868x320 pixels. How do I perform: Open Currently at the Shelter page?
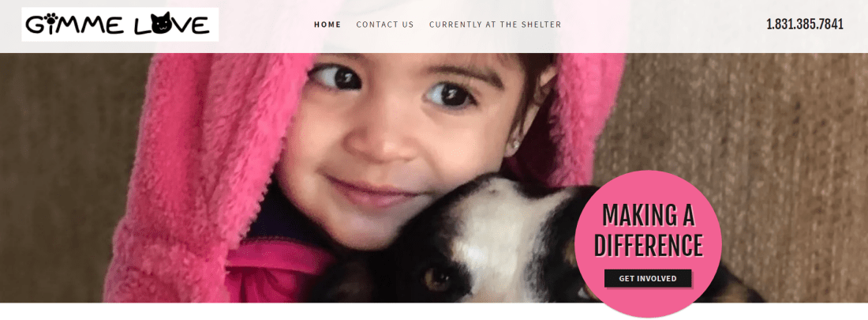point(495,24)
